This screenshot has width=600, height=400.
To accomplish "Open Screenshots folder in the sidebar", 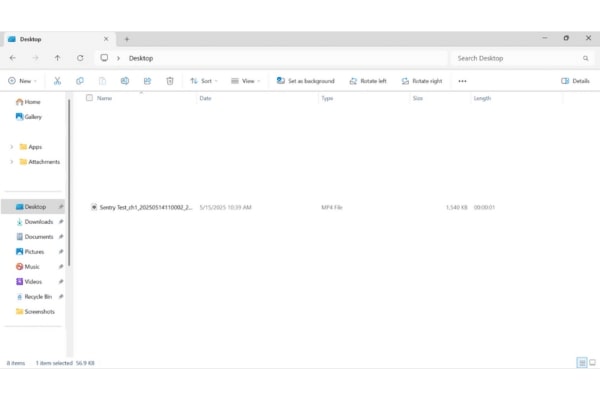I will point(35,311).
